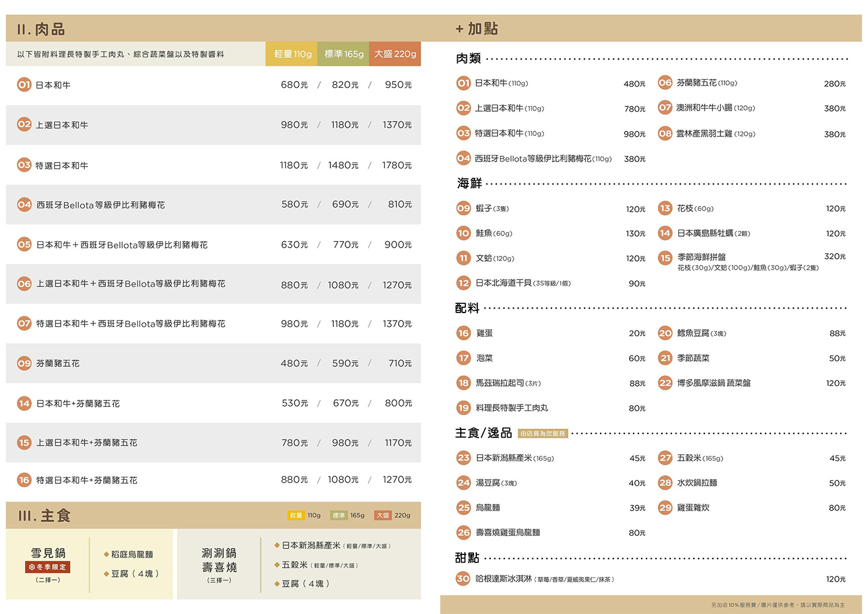
Task: Click the 10 badge beside 鮭魚(60g)
Action: 464,233
